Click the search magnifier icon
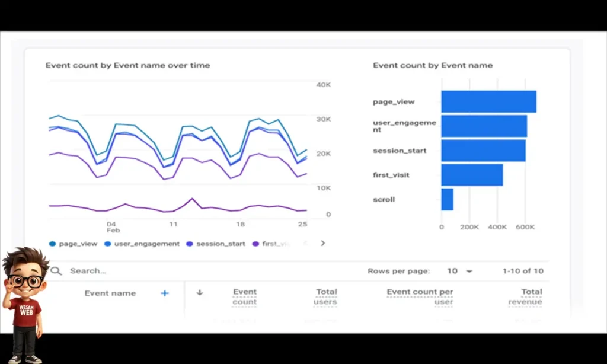The height and width of the screenshot is (364, 607). coord(56,271)
